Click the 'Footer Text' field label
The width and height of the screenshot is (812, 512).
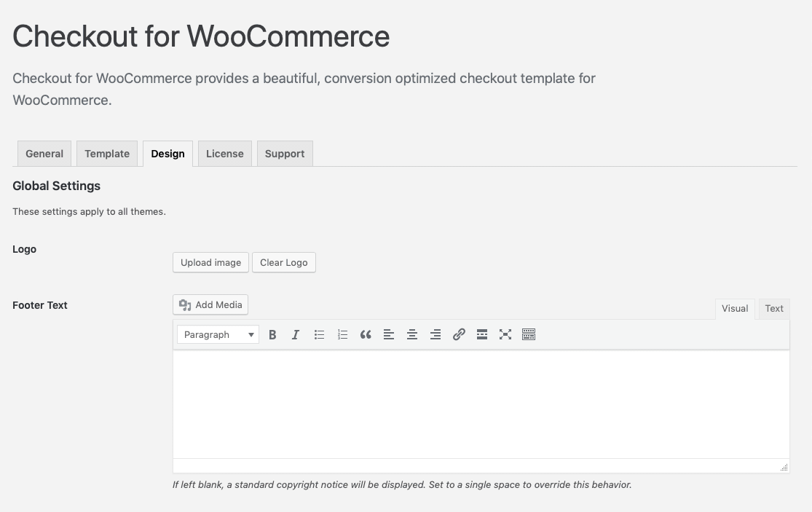tap(40, 305)
